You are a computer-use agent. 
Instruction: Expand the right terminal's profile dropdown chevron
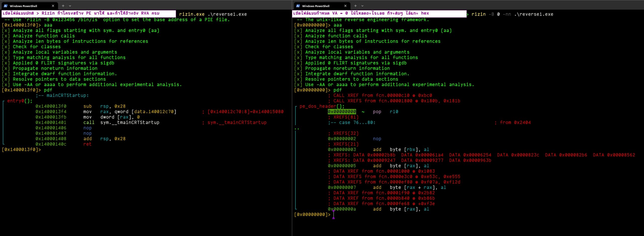363,6
